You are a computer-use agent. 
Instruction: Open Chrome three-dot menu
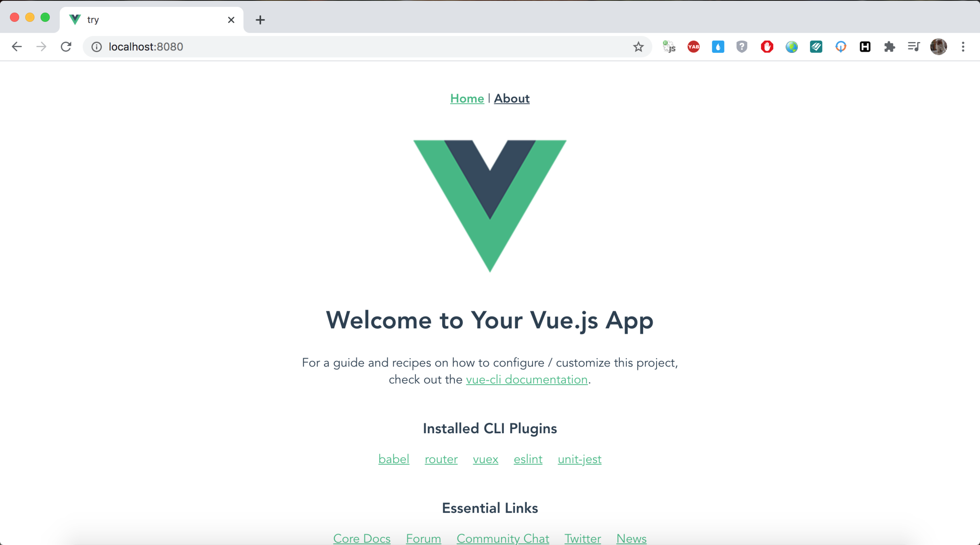point(963,47)
